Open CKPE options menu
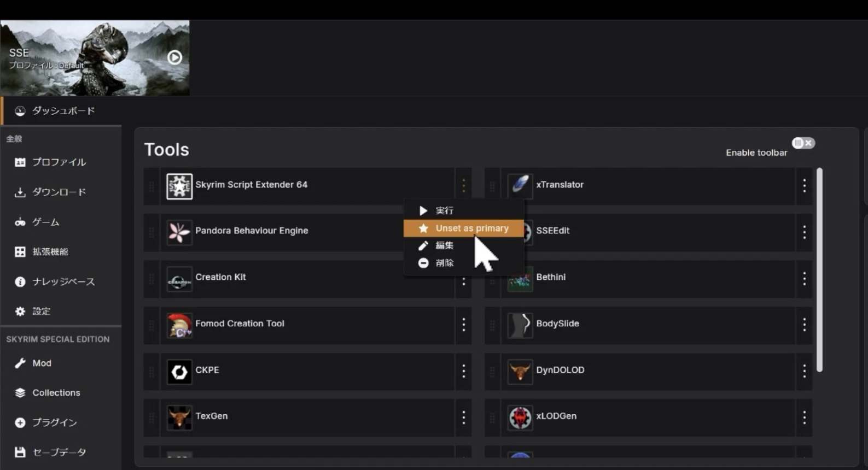This screenshot has height=470, width=868. (464, 371)
